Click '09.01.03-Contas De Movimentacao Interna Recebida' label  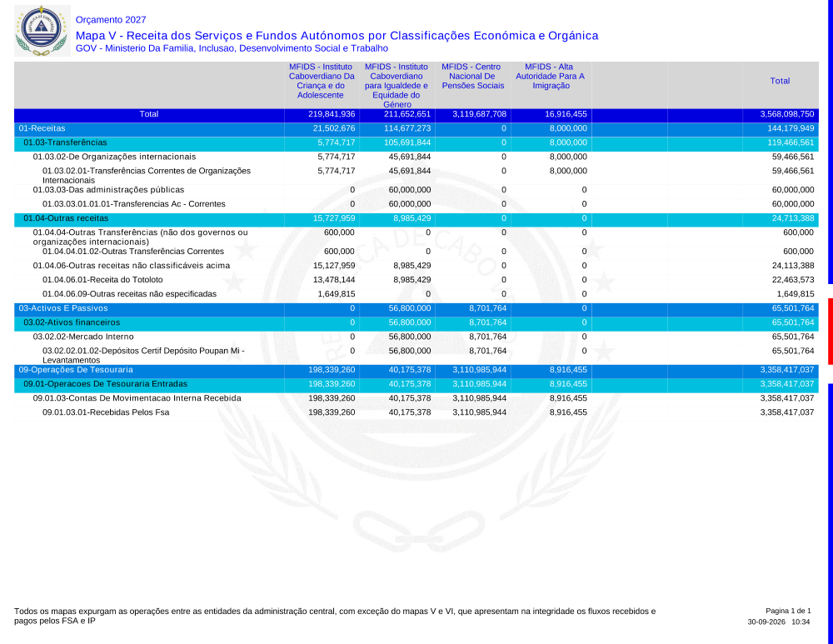[x=137, y=398]
